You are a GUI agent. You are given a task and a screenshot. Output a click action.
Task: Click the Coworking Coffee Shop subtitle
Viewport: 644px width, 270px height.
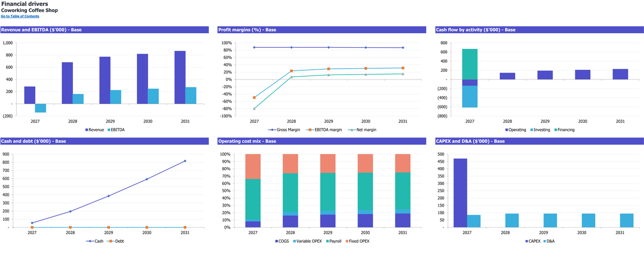coord(30,10)
